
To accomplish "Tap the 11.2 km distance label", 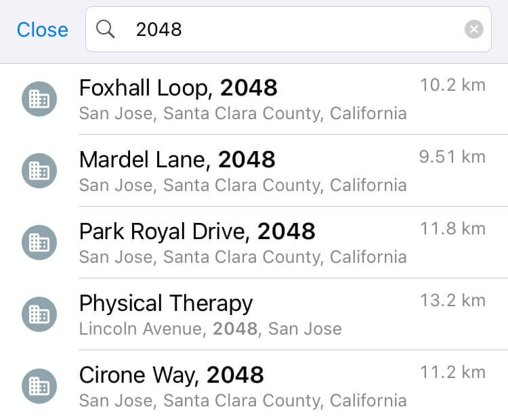I will [452, 373].
